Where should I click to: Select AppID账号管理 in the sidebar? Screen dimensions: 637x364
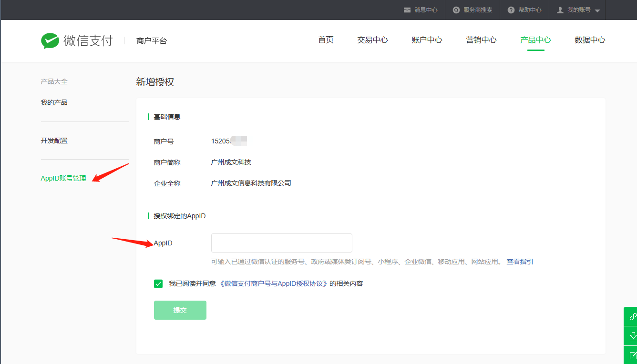point(63,178)
